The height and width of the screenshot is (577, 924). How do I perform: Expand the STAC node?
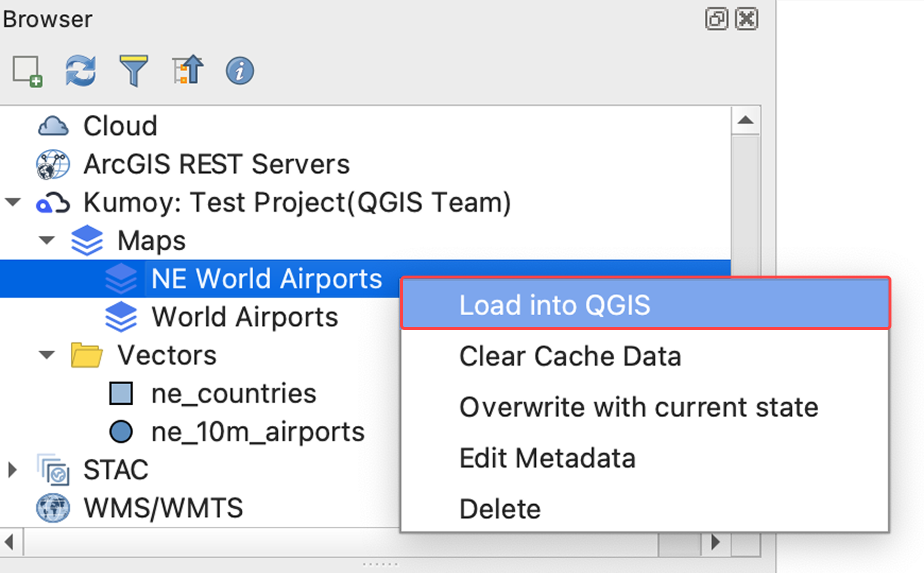tap(12, 469)
